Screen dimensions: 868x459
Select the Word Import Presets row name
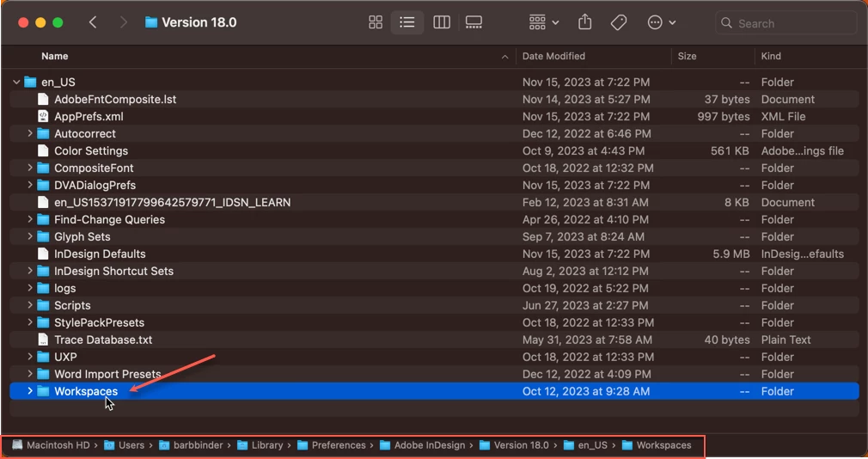pos(107,374)
